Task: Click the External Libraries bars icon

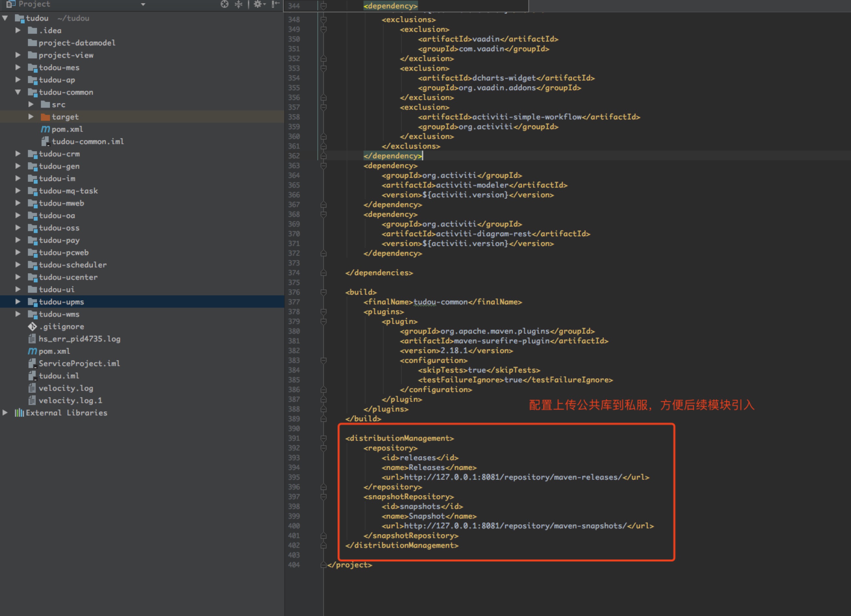Action: click(x=19, y=413)
